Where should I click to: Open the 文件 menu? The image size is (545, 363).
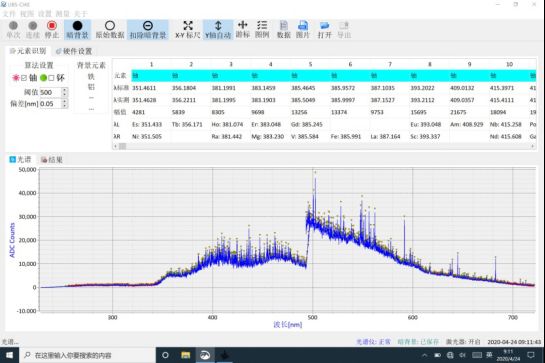tap(9, 14)
